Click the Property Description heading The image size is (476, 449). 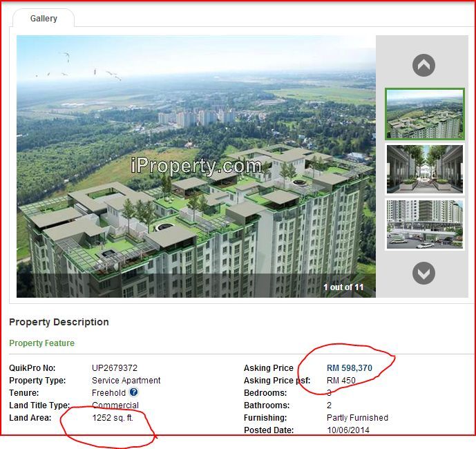(x=59, y=322)
